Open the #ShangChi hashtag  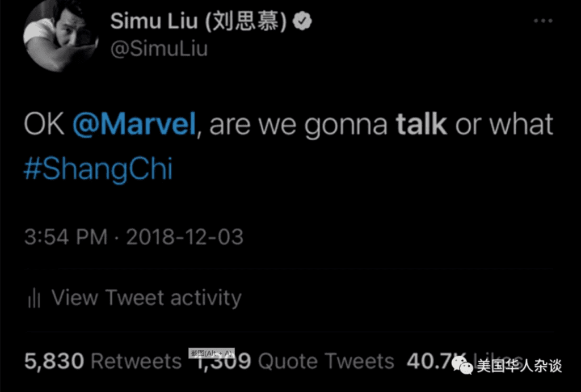point(98,169)
